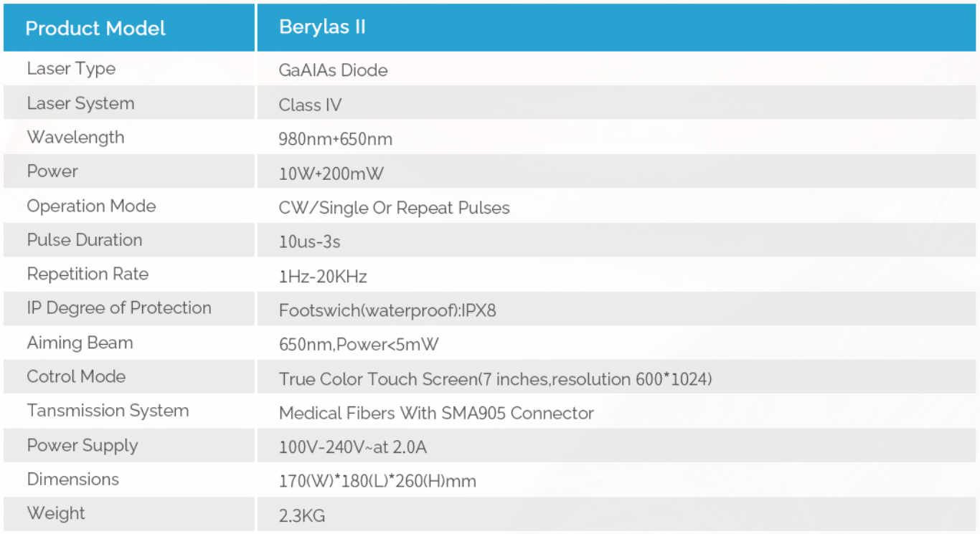Click the Aiming Beam label
This screenshot has width=980, height=534.
point(80,343)
